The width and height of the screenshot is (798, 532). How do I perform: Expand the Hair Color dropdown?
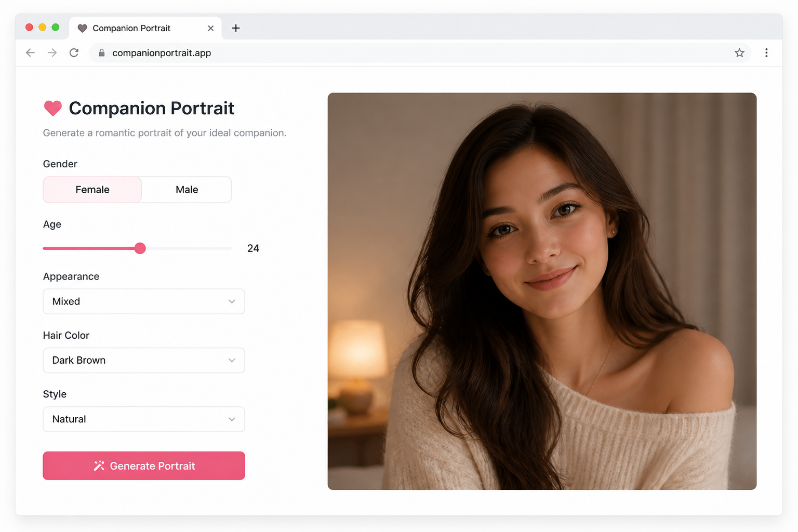144,360
